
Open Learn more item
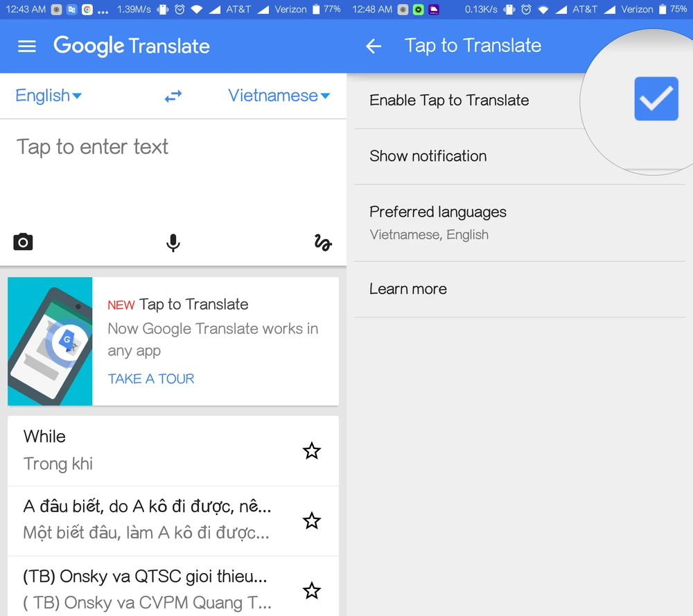coord(519,289)
